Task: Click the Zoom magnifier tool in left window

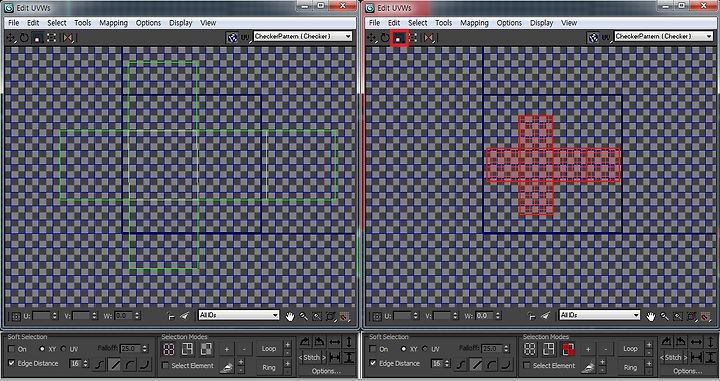Action: [304, 316]
